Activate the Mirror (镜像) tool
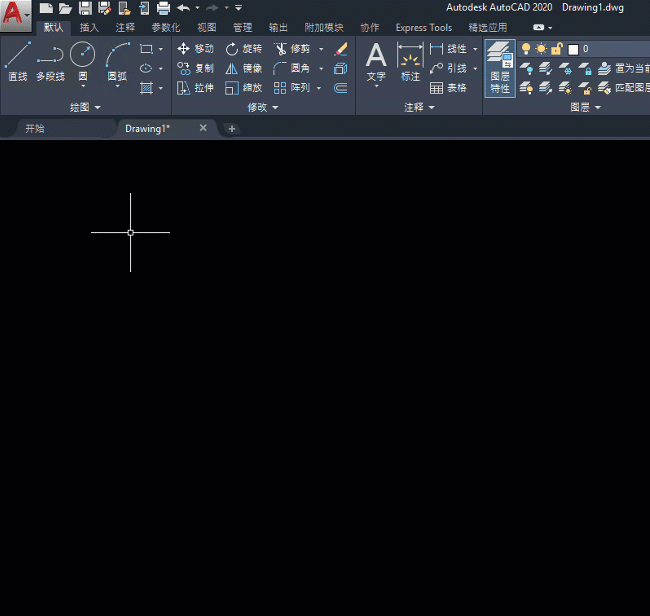650x616 pixels. 243,68
